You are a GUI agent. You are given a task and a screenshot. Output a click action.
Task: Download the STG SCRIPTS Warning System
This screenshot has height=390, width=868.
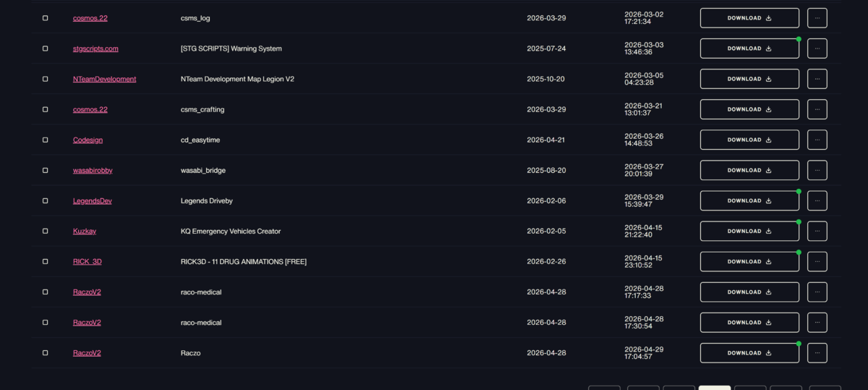point(749,48)
